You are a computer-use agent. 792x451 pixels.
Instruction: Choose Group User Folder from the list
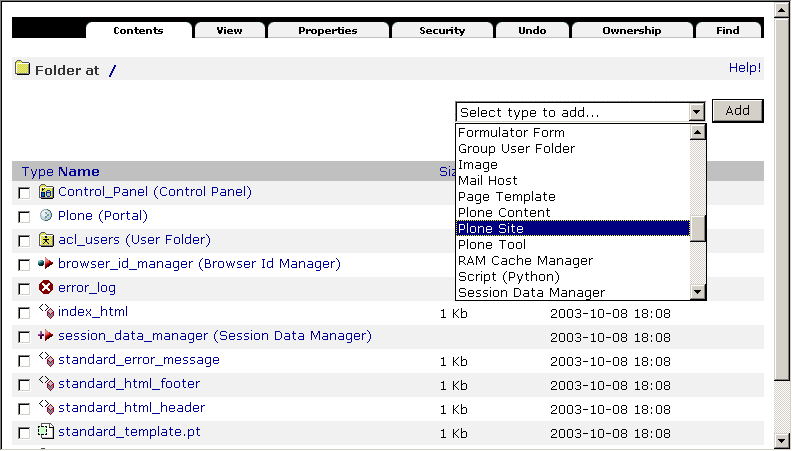point(573,148)
